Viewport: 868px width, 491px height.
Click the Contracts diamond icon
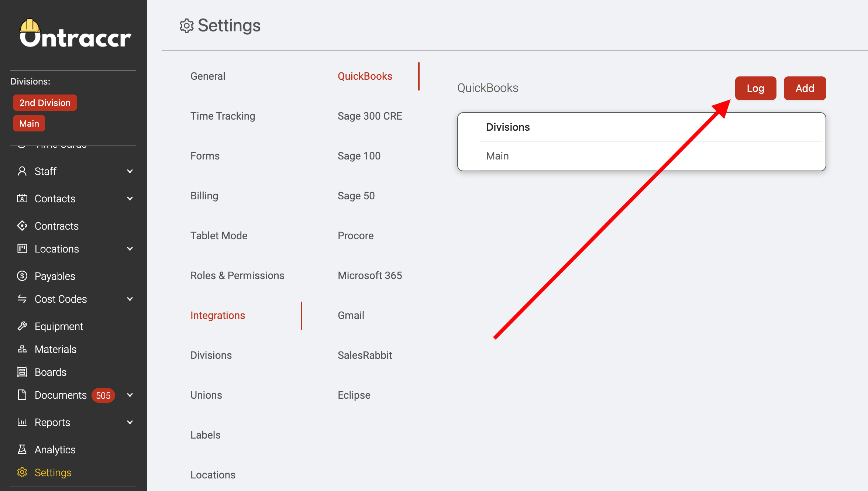[22, 226]
